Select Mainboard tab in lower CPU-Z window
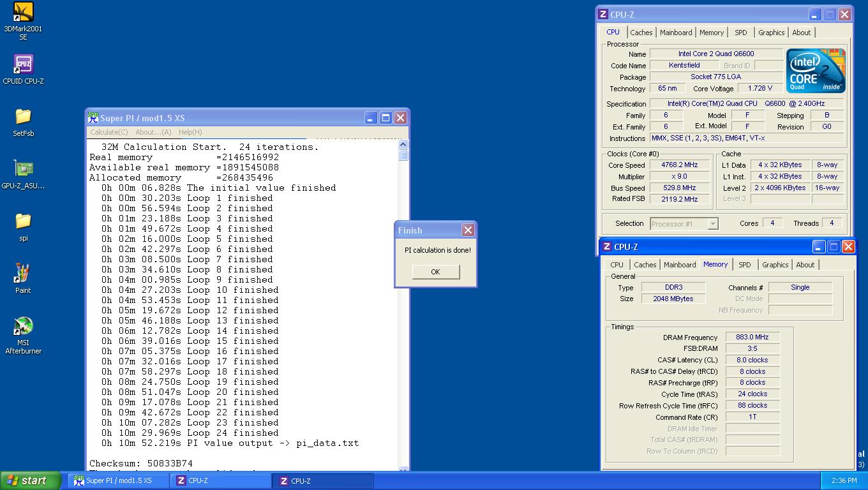The image size is (868, 490). (x=680, y=265)
